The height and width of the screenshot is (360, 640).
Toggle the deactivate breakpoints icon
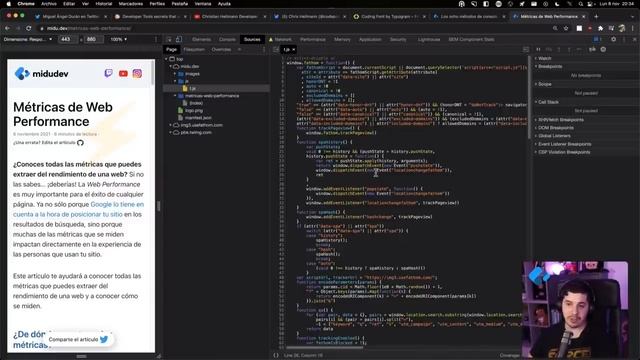pos(592,49)
